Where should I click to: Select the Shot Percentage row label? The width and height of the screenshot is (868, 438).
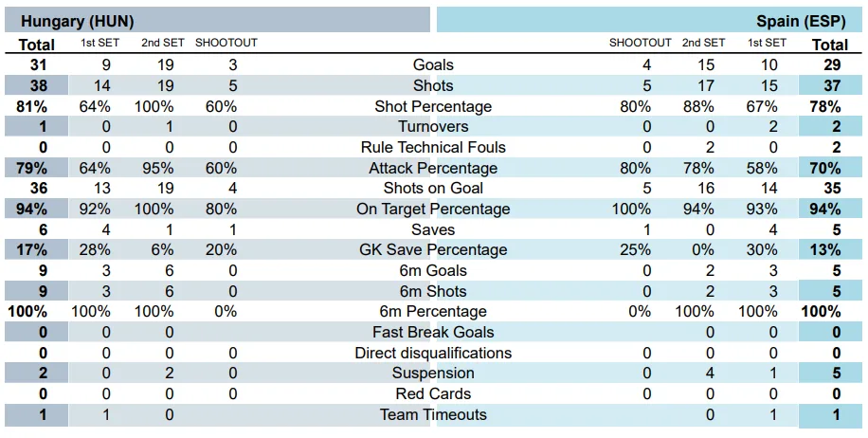point(433,106)
